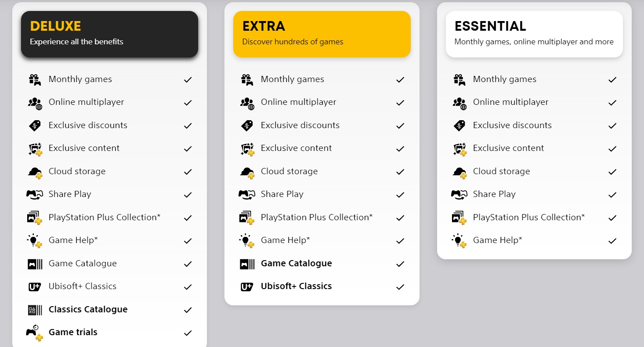
Task: Select the Deluxe plan header
Action: (x=110, y=34)
